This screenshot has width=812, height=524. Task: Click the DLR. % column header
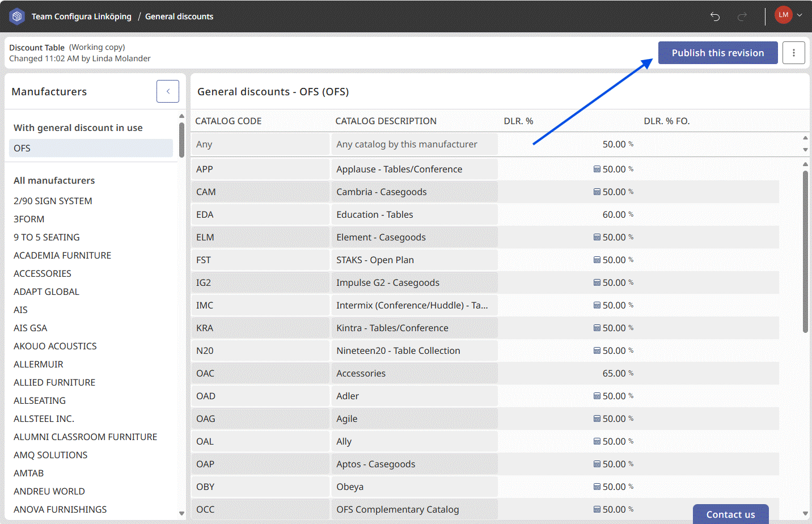click(518, 121)
